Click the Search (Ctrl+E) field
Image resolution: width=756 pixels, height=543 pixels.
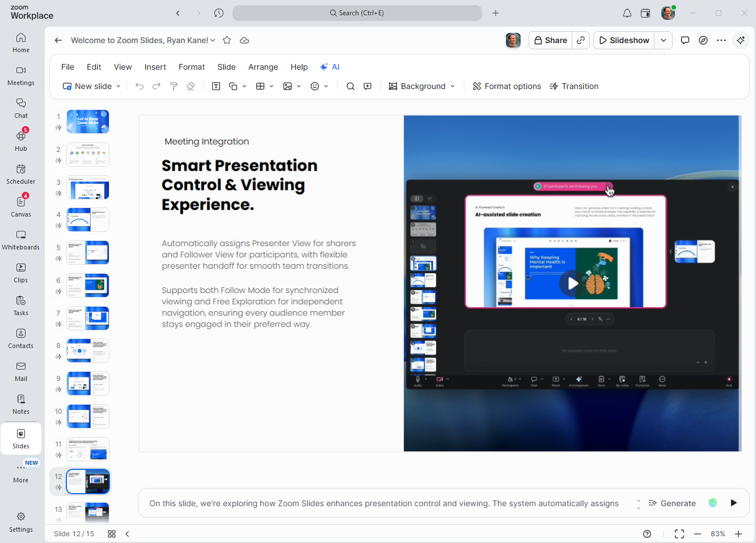357,13
